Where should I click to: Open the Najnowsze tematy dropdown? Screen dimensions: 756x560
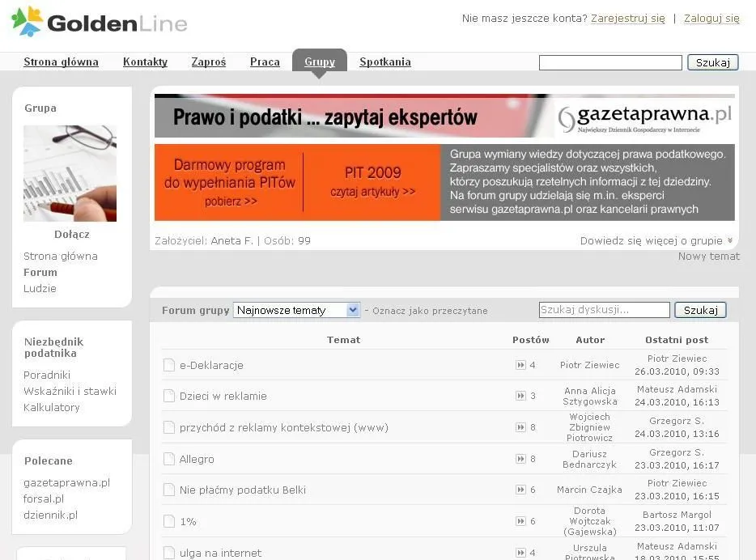point(296,310)
